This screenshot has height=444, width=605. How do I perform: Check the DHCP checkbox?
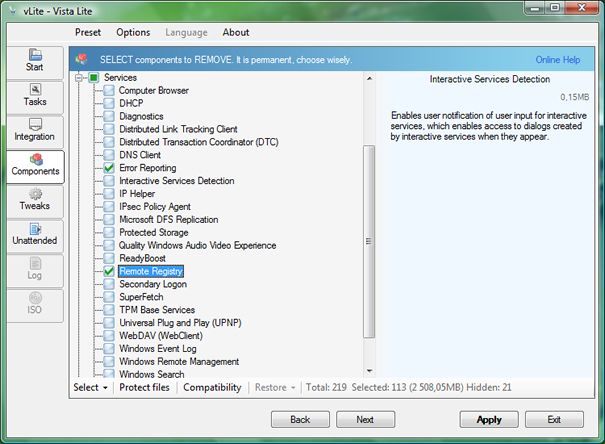[109, 103]
